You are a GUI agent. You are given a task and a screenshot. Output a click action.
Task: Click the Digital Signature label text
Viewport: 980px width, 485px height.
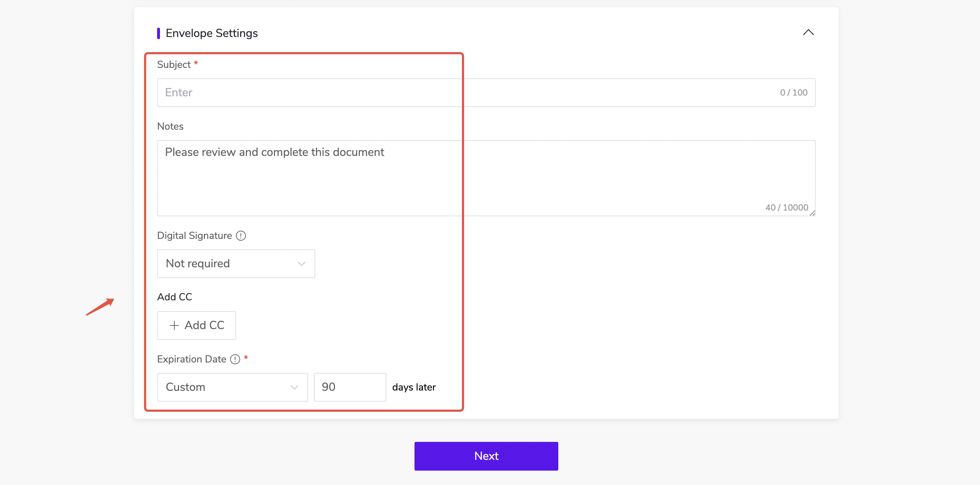click(194, 236)
